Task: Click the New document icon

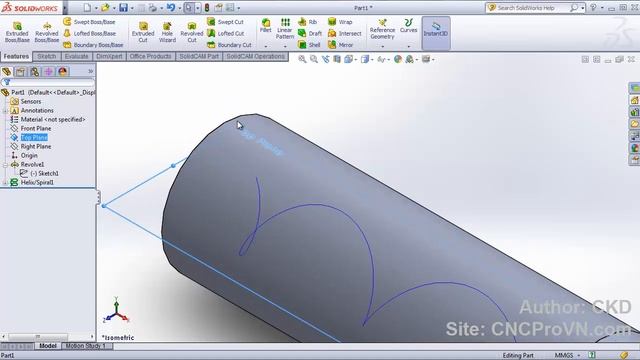Action: click(87, 8)
